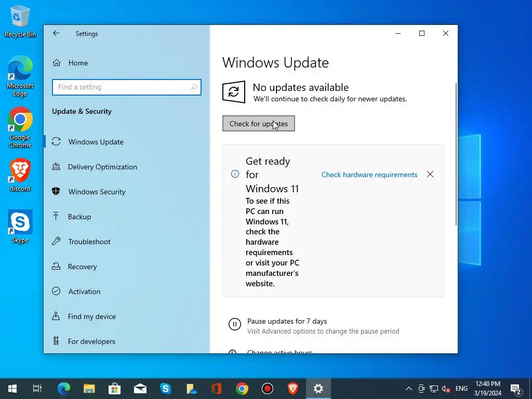This screenshot has width=532, height=399.
Task: Open Microsoft Store from taskbar
Action: [115, 389]
